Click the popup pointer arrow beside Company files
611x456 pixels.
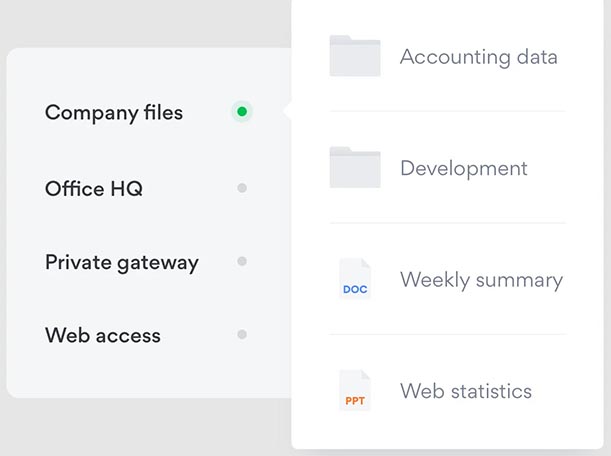pos(287,112)
